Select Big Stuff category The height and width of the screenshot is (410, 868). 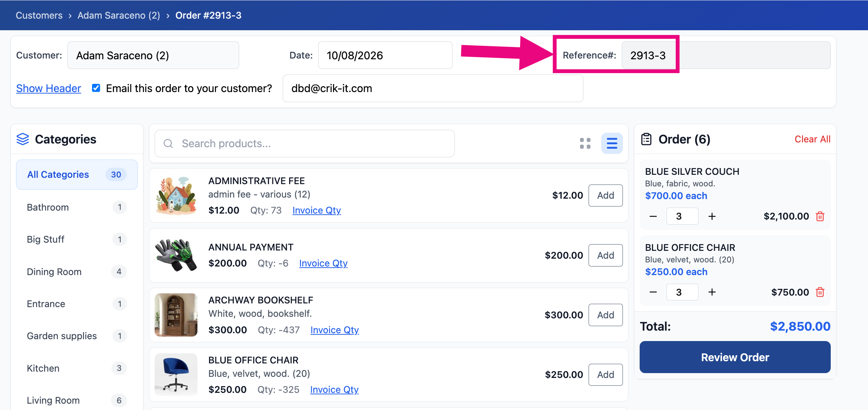77,239
